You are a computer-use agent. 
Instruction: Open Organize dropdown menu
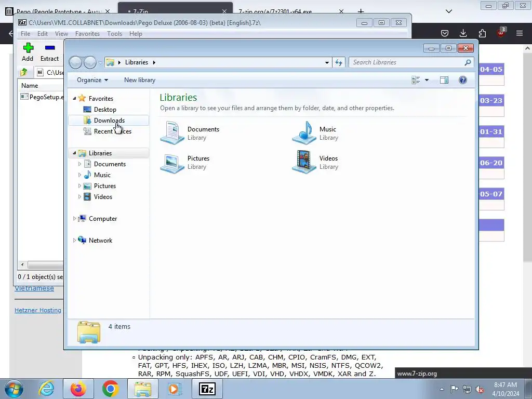click(92, 80)
